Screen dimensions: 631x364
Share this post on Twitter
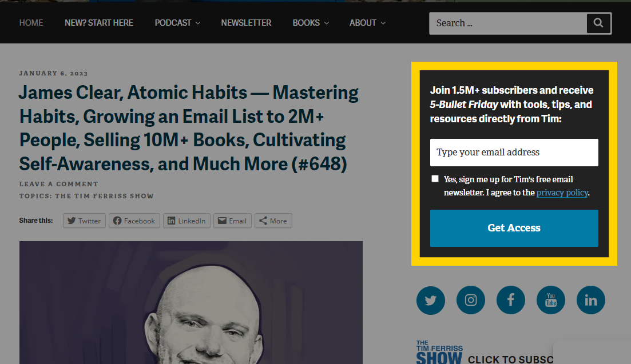(84, 221)
